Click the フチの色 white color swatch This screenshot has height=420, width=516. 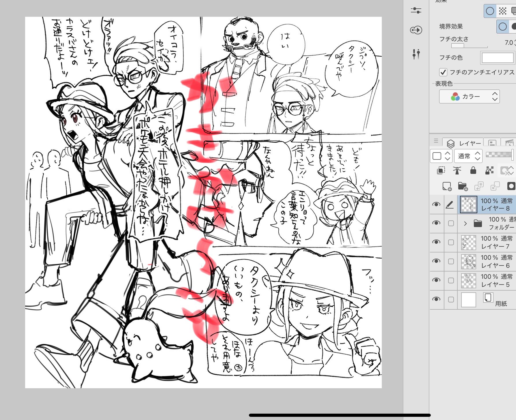pyautogui.click(x=498, y=57)
